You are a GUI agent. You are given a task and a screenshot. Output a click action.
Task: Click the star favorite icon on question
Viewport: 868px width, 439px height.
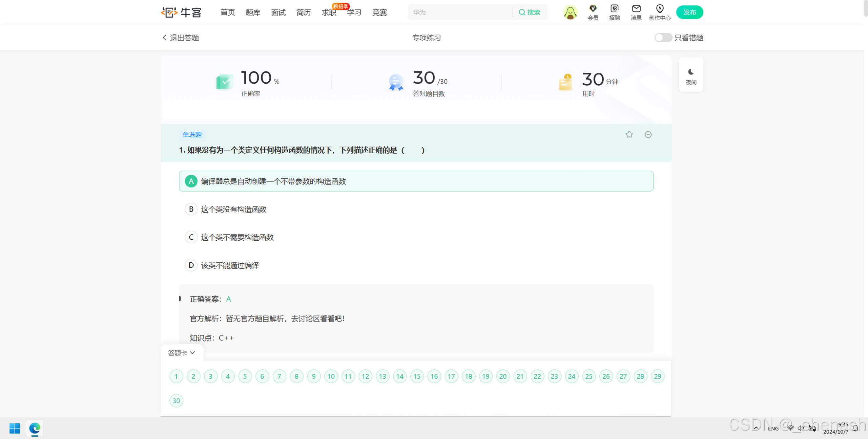(x=629, y=134)
